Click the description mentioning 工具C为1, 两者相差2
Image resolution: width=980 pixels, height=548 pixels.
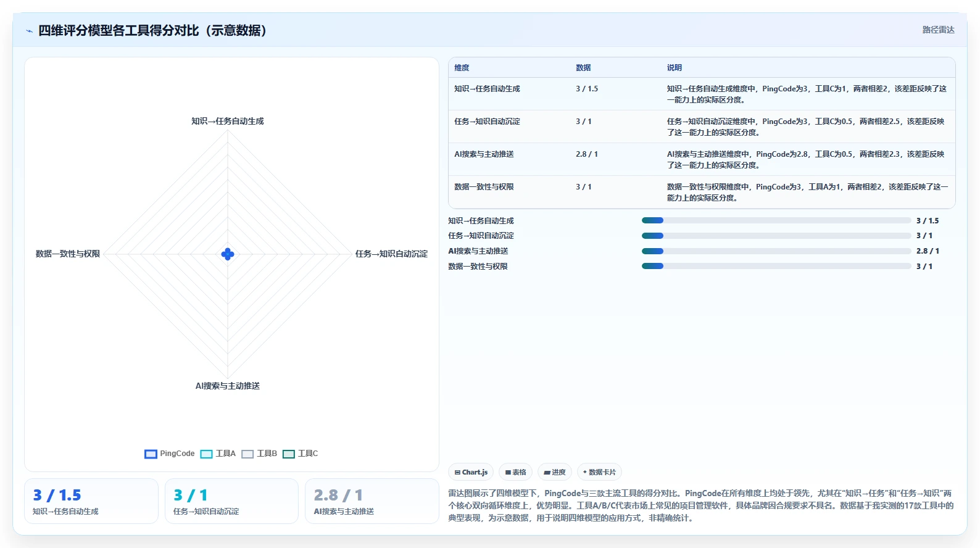pyautogui.click(x=807, y=94)
